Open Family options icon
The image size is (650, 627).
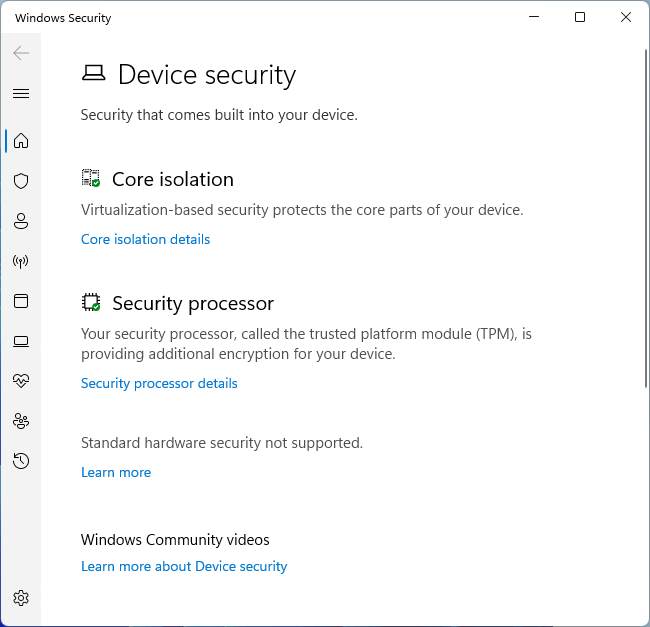click(x=21, y=421)
